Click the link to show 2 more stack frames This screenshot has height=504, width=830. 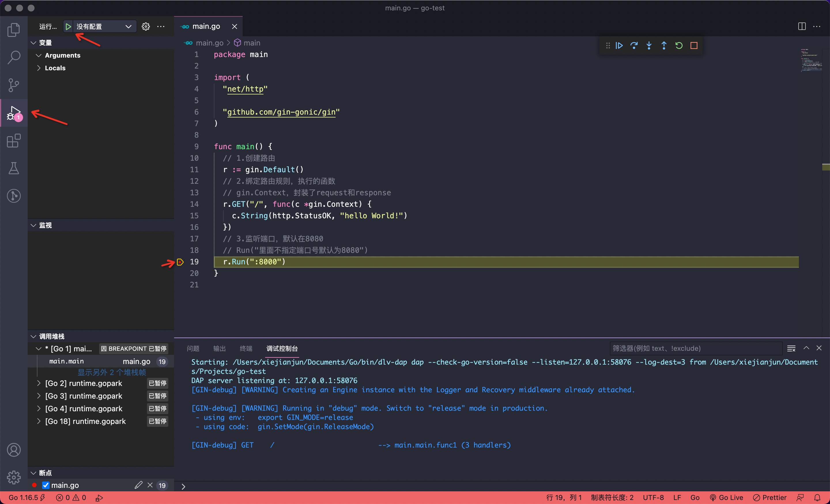(112, 372)
